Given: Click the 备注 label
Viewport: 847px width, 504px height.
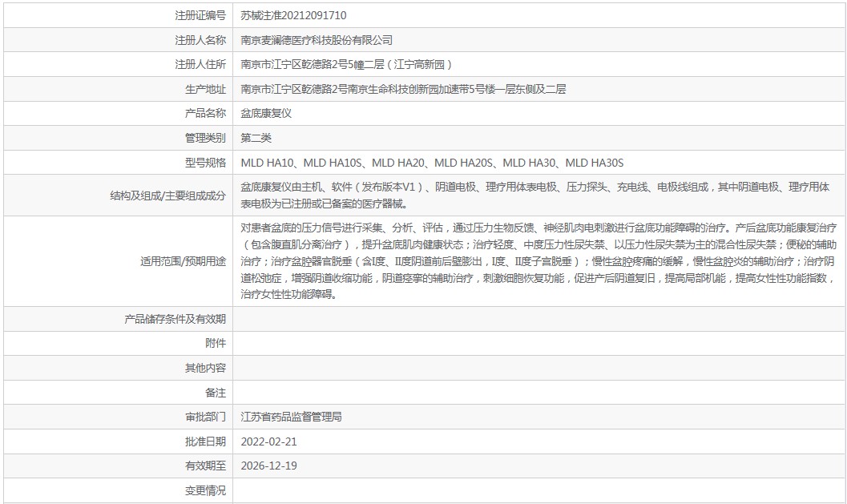Looking at the screenshot, I should click(x=216, y=393).
